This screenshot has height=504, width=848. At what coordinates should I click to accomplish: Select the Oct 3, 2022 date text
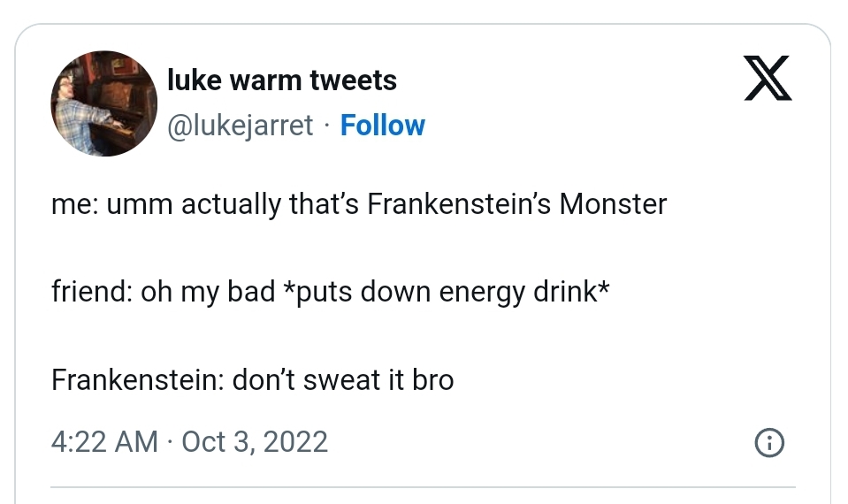255,441
